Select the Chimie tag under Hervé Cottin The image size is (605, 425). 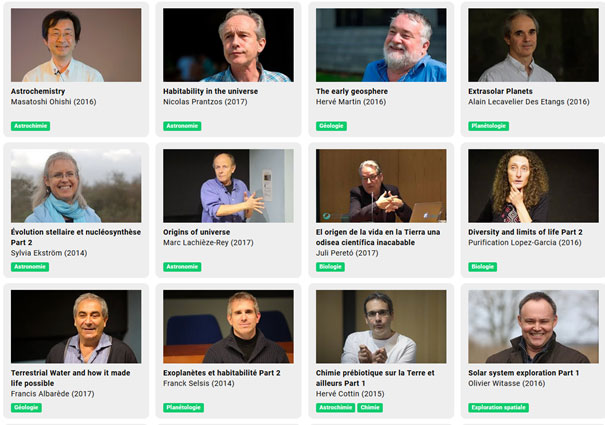point(370,408)
